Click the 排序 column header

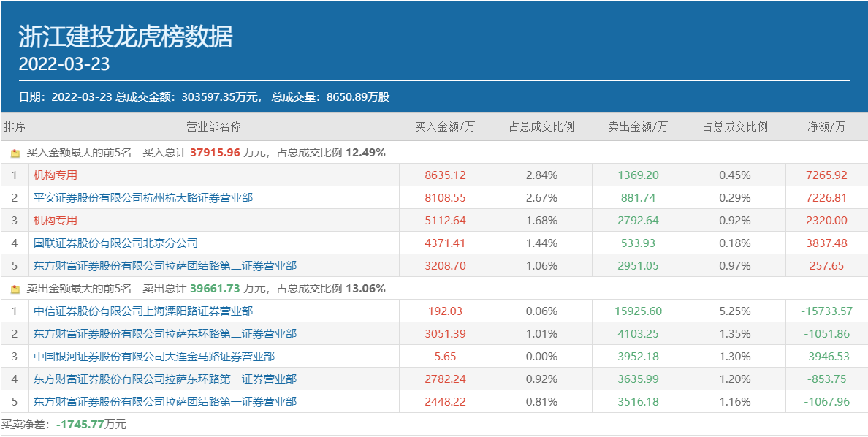15,126
